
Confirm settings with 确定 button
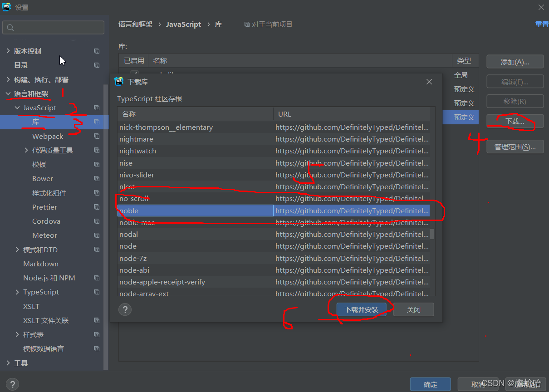(430, 384)
